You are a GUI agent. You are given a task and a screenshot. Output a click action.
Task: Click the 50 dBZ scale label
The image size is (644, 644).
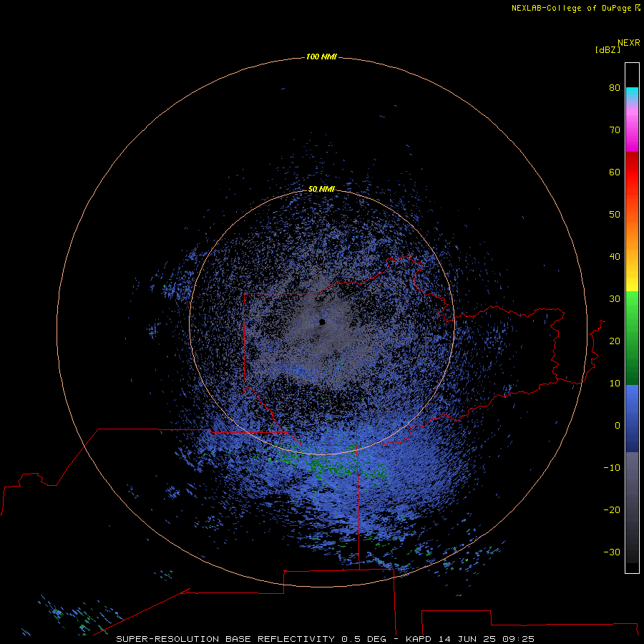tap(615, 215)
